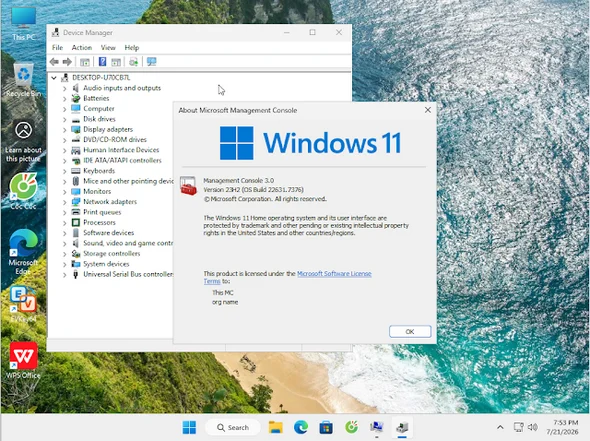The image size is (590, 441).
Task: Close the About Microsoft Management Console dialog
Action: point(428,110)
